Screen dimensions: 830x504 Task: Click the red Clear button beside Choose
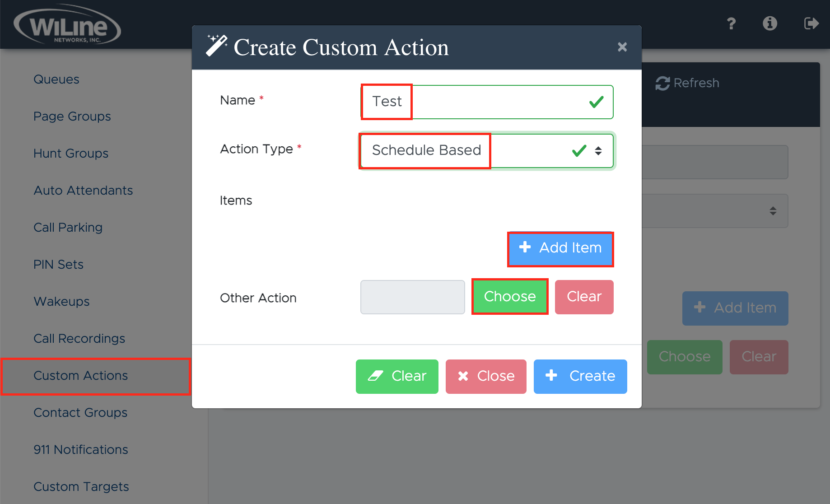click(x=583, y=297)
